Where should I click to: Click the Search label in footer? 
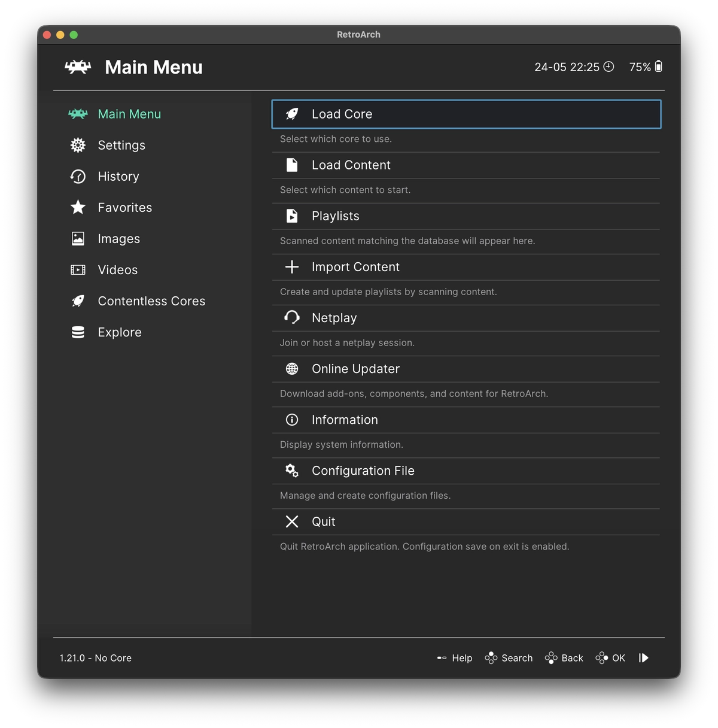point(517,658)
